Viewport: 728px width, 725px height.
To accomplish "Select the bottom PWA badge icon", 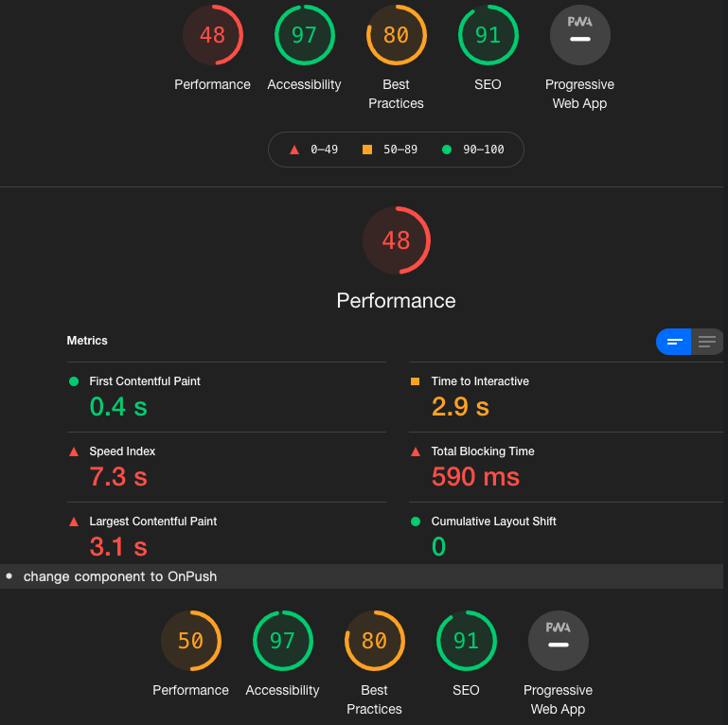I will [x=559, y=641].
